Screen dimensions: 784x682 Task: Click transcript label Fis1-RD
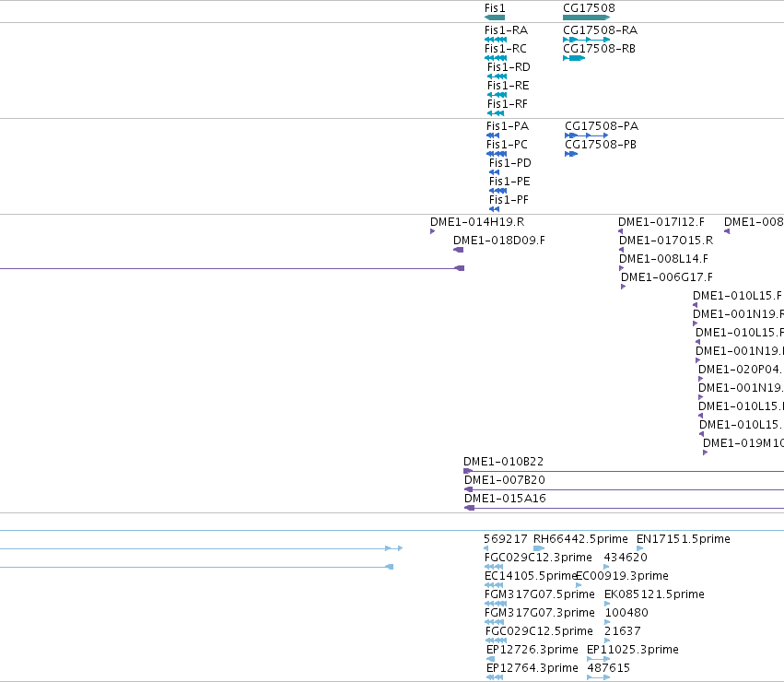[x=509, y=67]
